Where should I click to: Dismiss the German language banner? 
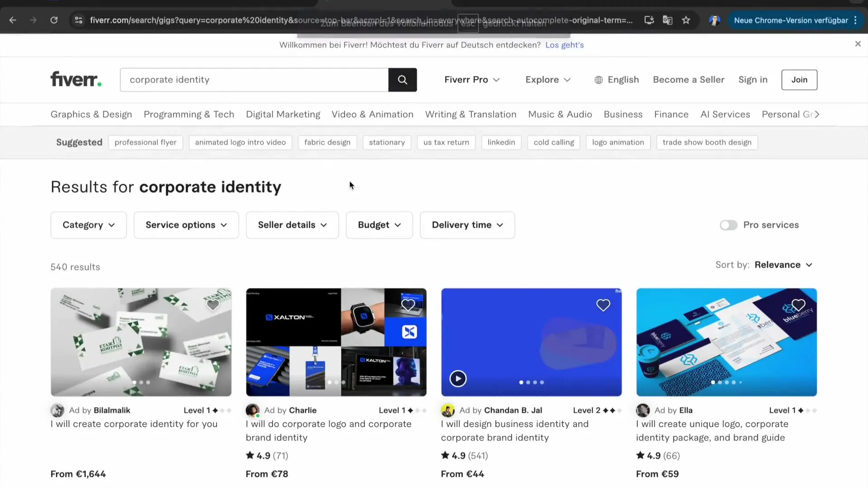(858, 44)
